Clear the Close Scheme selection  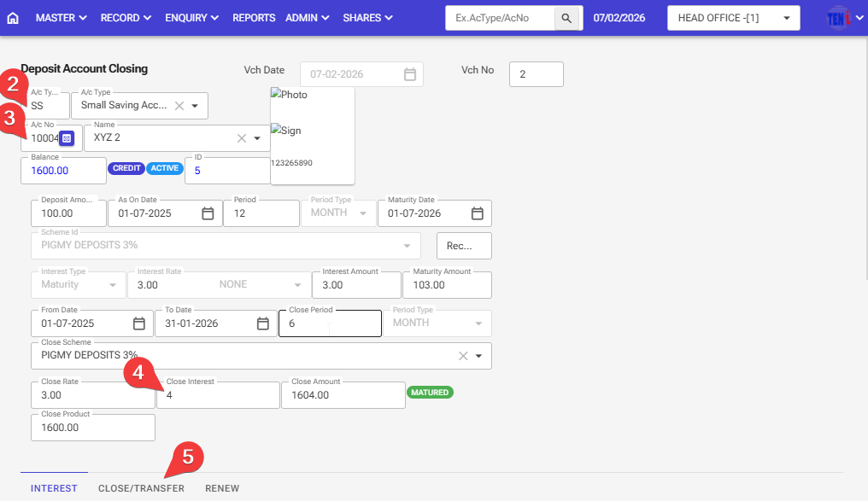coord(463,356)
